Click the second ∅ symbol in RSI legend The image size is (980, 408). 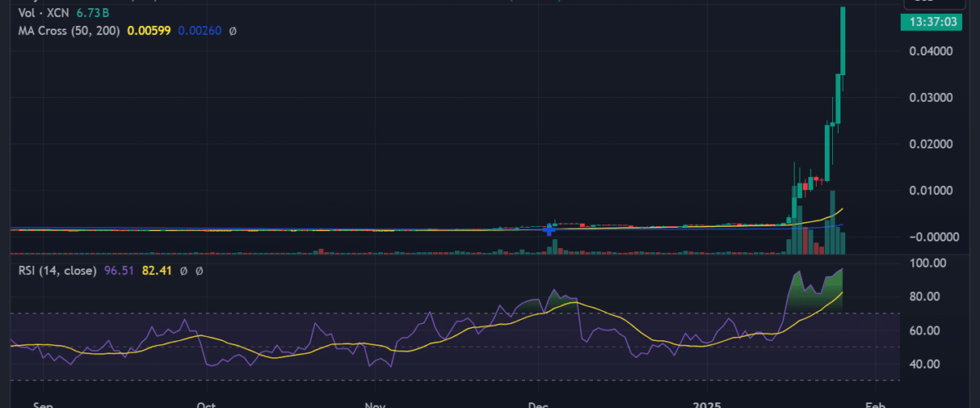pos(200,270)
